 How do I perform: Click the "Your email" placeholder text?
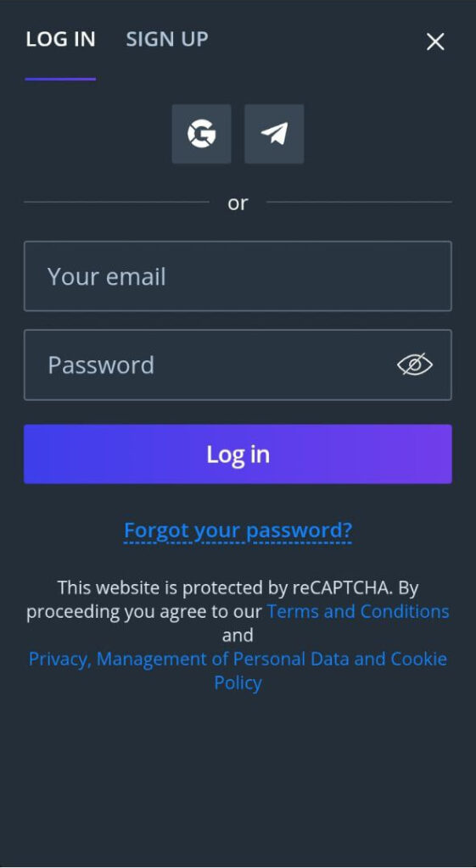(x=106, y=276)
